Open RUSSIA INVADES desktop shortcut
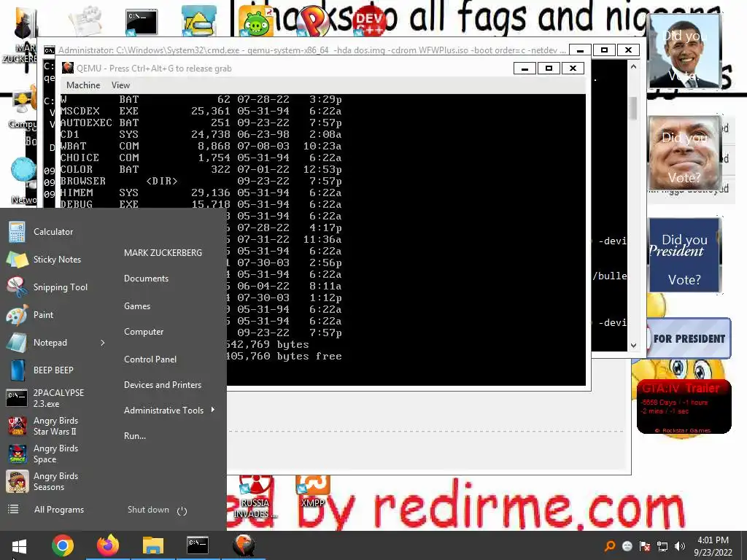The image size is (747, 560). coord(255,496)
